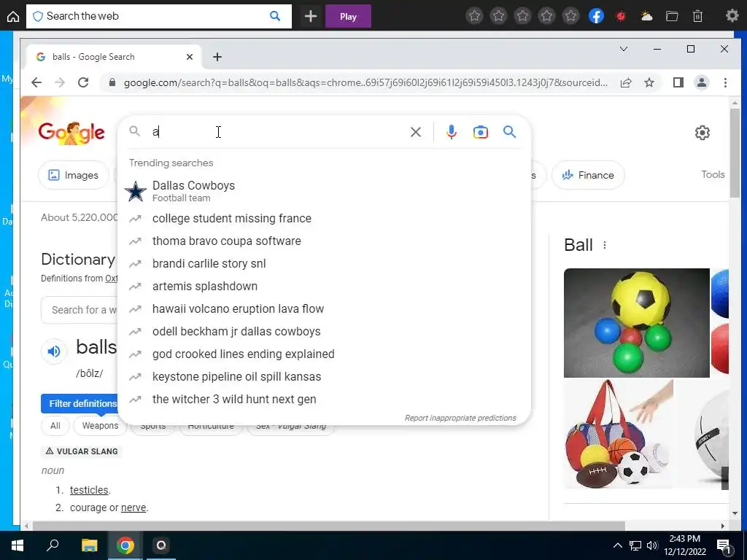Click Filter definitions button

tap(80, 403)
